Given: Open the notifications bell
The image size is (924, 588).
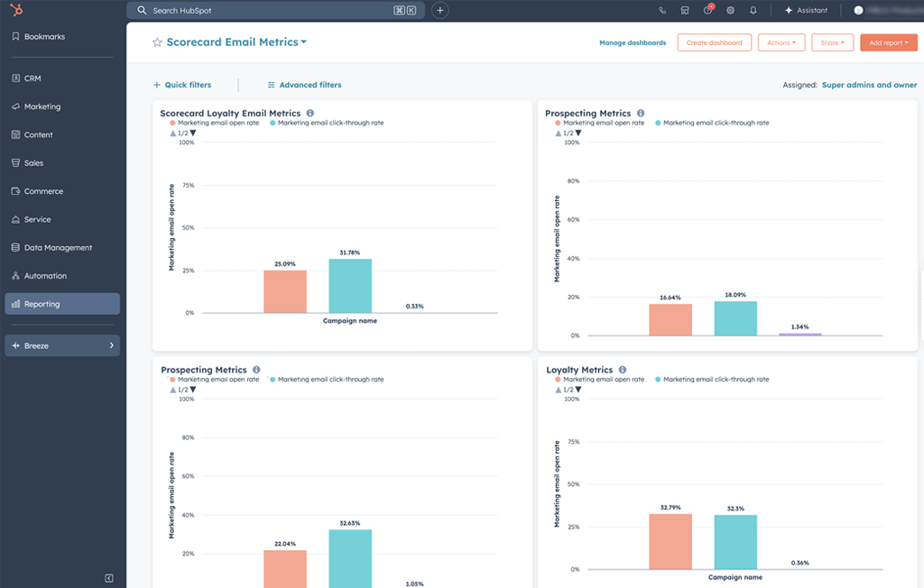Looking at the screenshot, I should (x=753, y=11).
